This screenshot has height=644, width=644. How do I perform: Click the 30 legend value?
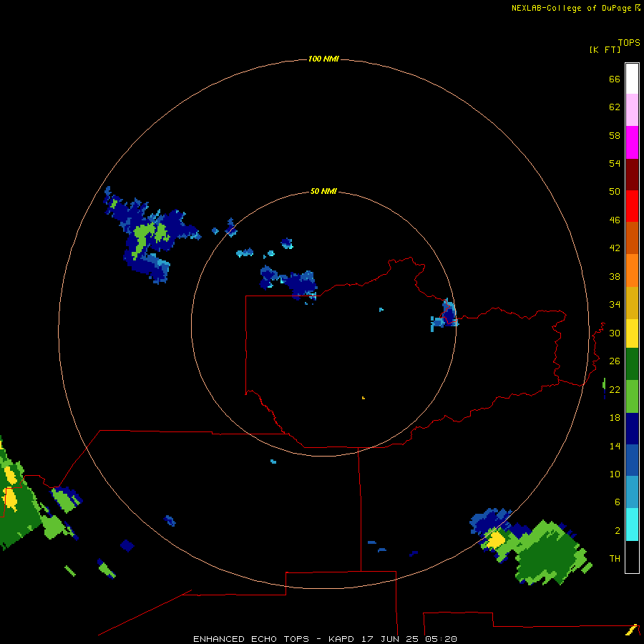click(x=615, y=333)
